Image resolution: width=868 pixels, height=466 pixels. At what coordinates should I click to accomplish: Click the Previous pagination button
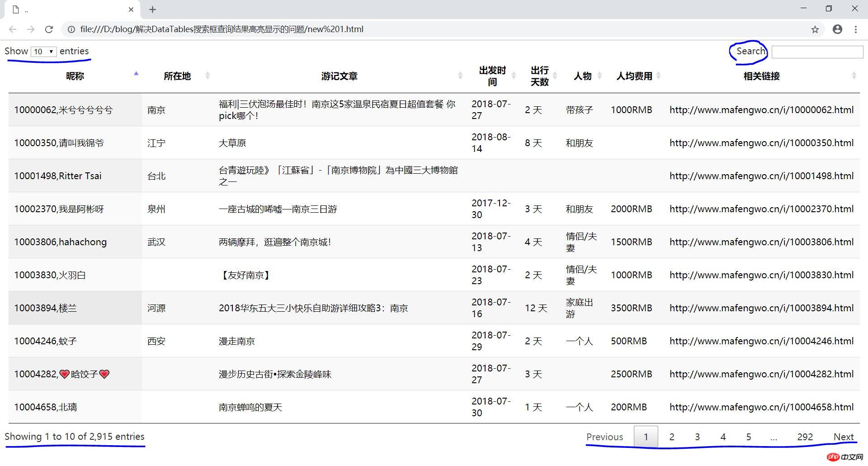(x=604, y=437)
